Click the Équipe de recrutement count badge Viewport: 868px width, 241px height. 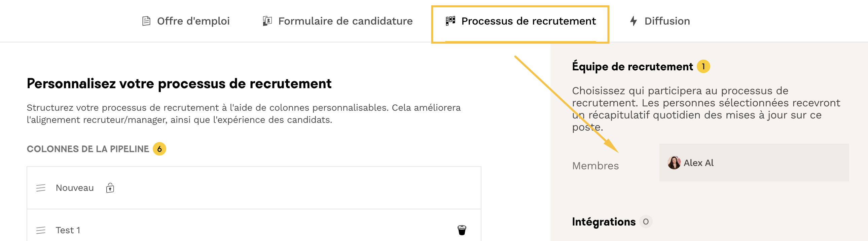tap(703, 66)
